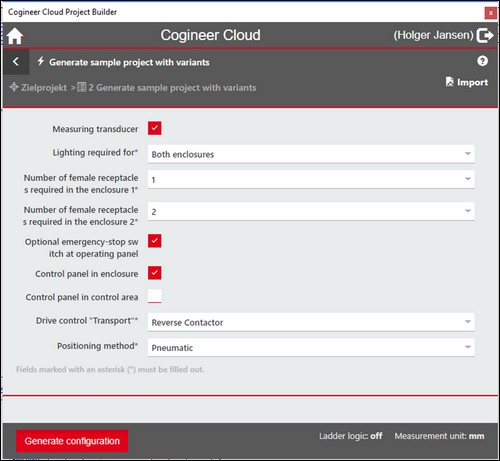Image resolution: width=500 pixels, height=461 pixels.
Task: Uncheck Control panel in enclosure
Action: (155, 273)
